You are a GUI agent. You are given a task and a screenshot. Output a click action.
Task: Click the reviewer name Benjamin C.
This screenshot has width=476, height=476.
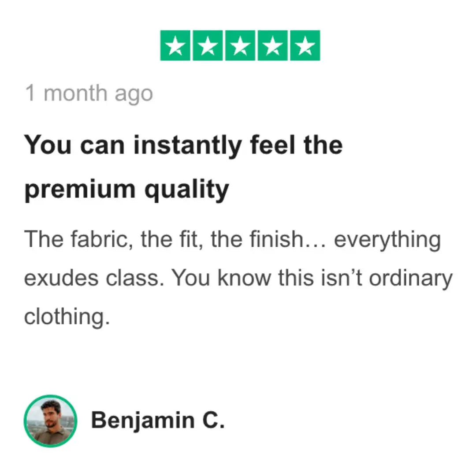(158, 420)
